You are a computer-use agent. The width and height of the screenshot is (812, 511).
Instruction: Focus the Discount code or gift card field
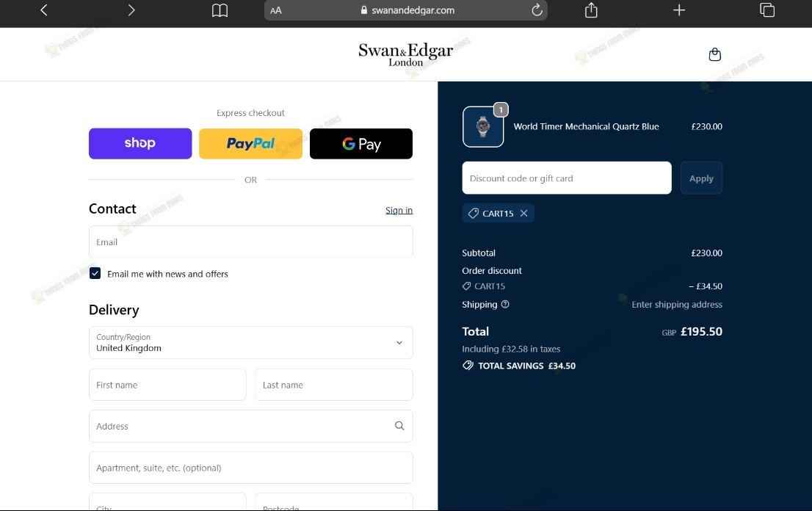click(x=567, y=178)
